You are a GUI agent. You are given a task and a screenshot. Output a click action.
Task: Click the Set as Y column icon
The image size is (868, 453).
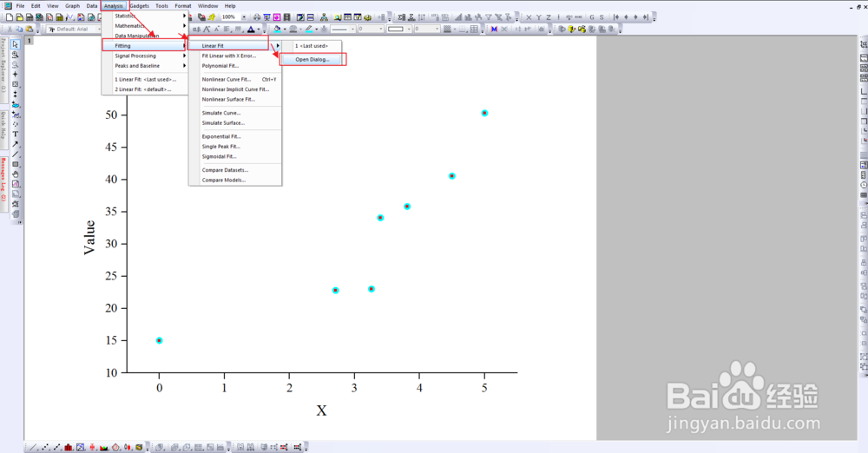tap(539, 17)
